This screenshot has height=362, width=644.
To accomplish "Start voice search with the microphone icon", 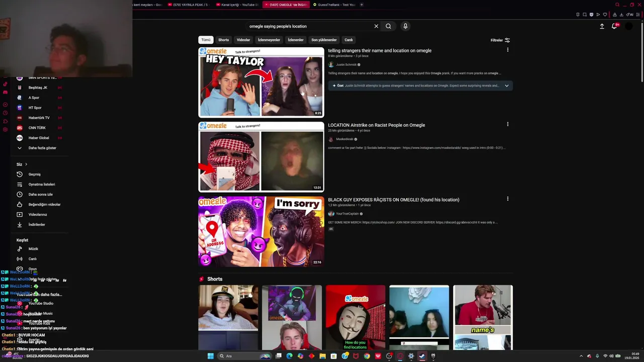I will (x=405, y=26).
